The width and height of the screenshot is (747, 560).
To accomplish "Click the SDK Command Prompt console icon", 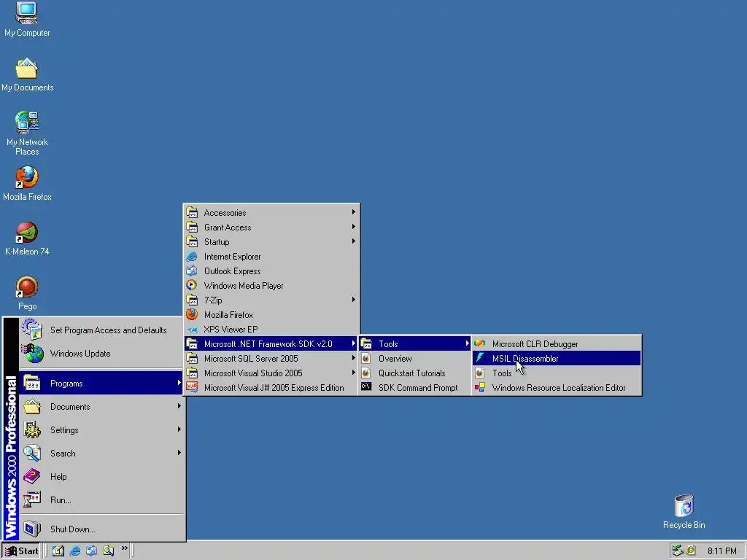I will pyautogui.click(x=366, y=386).
